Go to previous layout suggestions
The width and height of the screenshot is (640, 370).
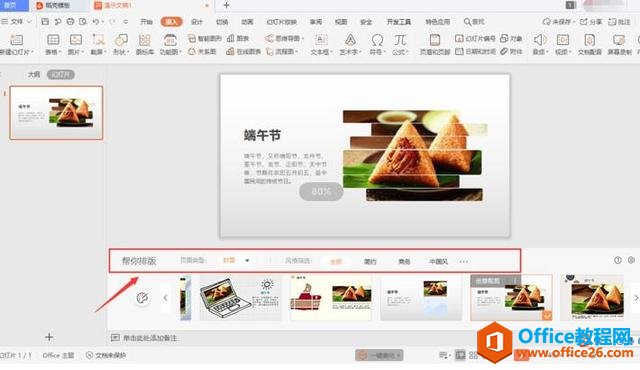pos(165,298)
